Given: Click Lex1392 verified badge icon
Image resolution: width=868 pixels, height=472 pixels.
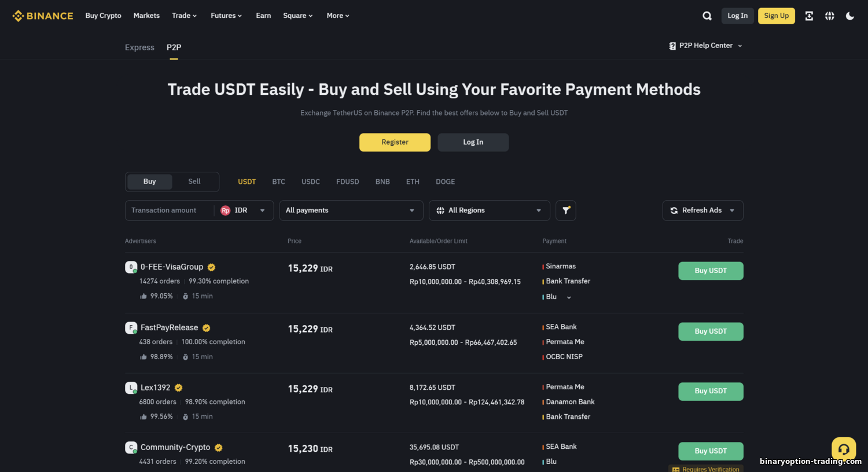Looking at the screenshot, I should 179,388.
